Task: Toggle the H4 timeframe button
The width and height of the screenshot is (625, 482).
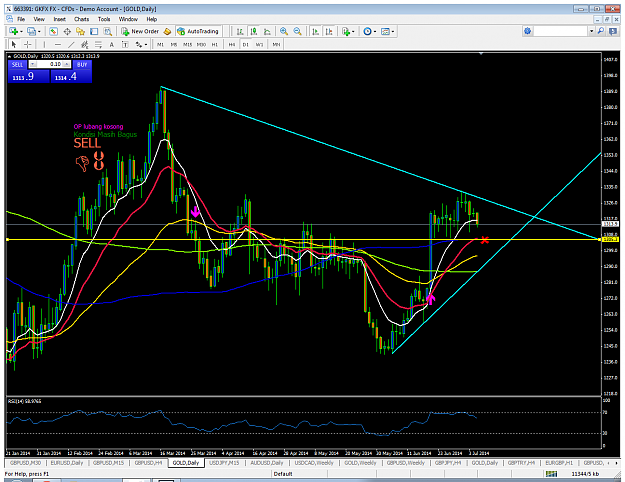Action: coord(232,45)
